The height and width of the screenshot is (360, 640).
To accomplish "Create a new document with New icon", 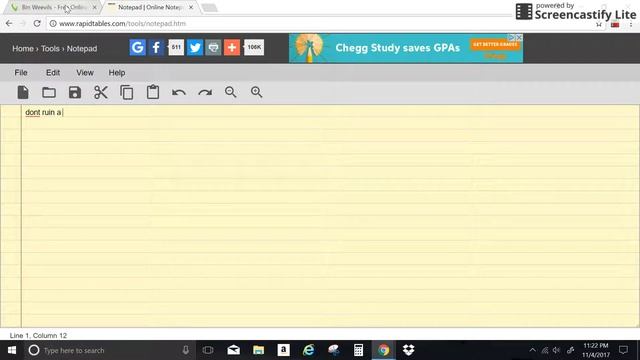I will click(x=23, y=93).
